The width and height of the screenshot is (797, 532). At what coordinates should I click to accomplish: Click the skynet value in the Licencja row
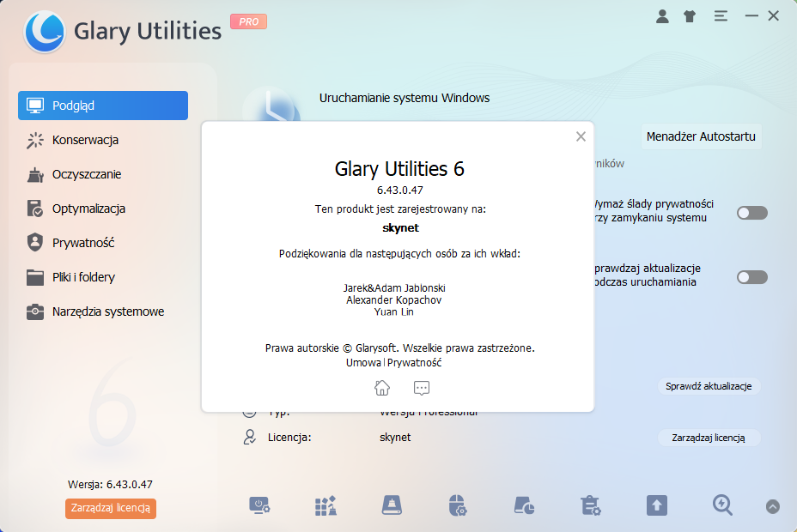pyautogui.click(x=395, y=437)
